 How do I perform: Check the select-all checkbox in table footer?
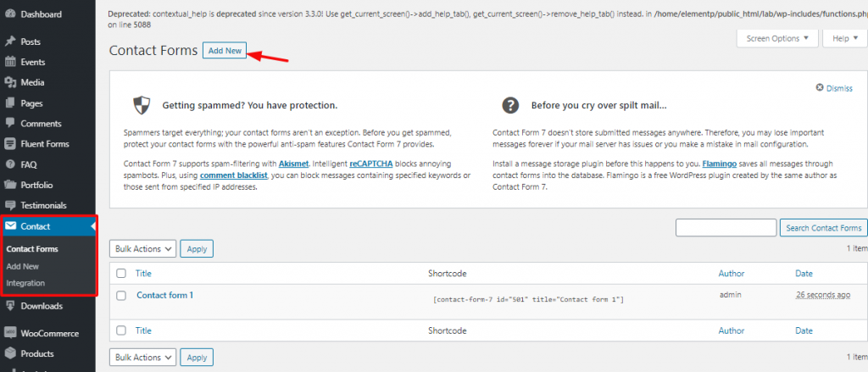(x=121, y=331)
